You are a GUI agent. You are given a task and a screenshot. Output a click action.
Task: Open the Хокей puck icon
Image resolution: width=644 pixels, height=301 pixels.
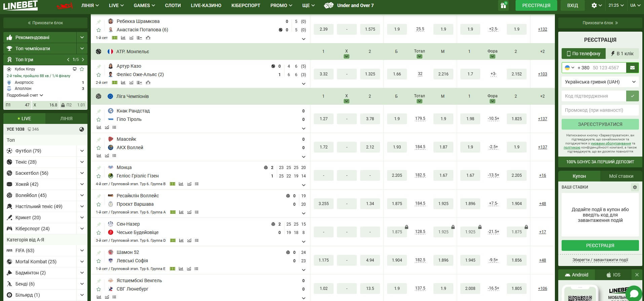[9, 184]
